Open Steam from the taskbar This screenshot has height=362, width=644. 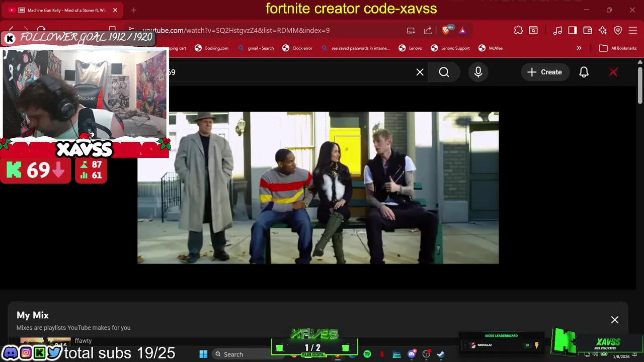coord(441,354)
